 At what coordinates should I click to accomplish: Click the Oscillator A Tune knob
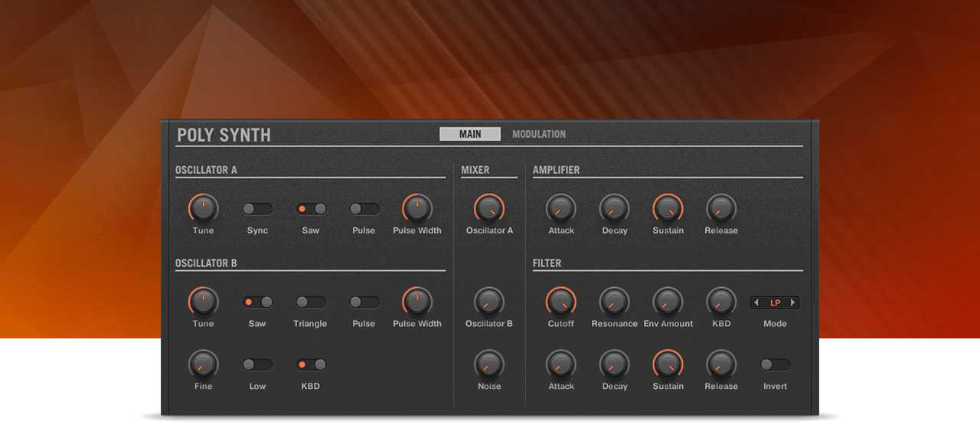pyautogui.click(x=204, y=208)
